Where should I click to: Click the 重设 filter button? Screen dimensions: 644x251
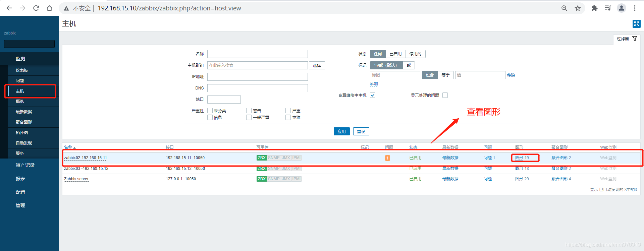(361, 131)
